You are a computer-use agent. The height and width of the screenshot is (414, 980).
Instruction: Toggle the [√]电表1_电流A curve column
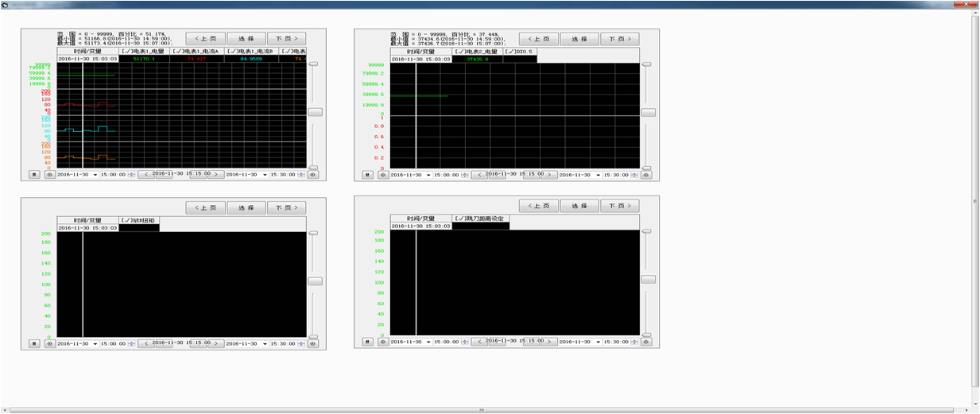click(197, 51)
